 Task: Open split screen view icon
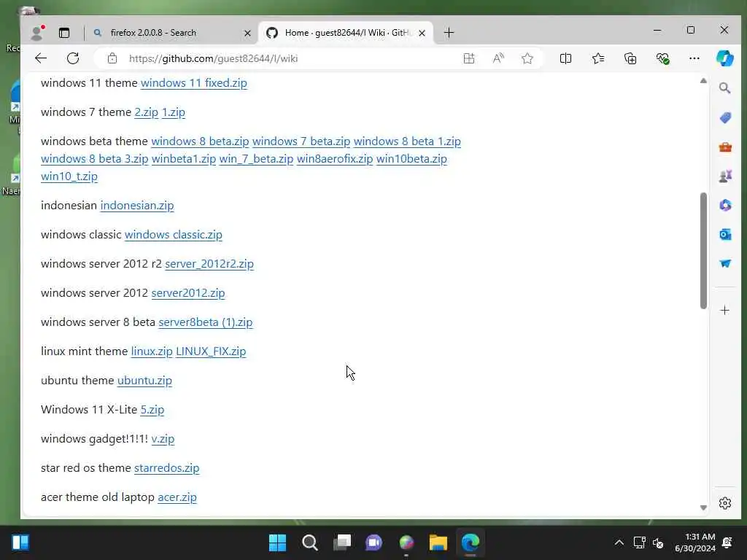point(565,58)
